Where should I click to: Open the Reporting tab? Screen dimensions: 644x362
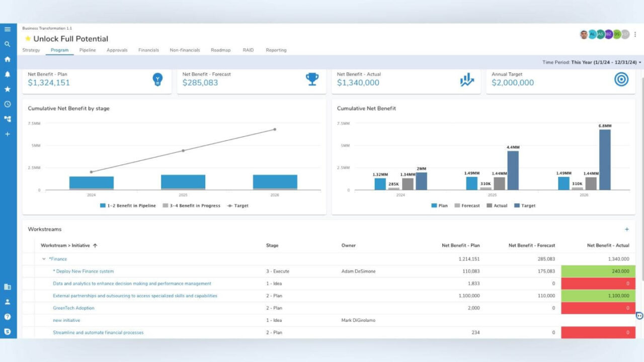coord(276,50)
